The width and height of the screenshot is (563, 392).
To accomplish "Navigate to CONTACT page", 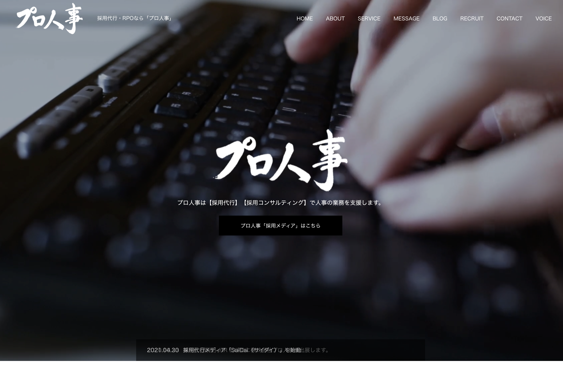I will [x=510, y=18].
